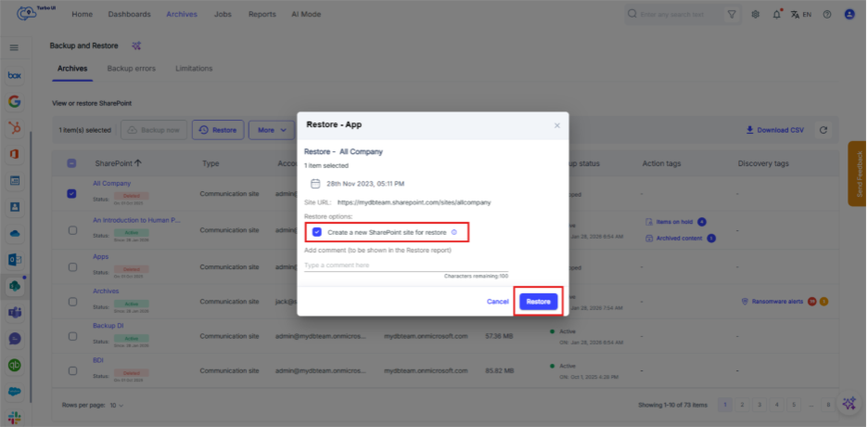Open Google Workspace in sidebar
This screenshot has width=868, height=427.
15,101
